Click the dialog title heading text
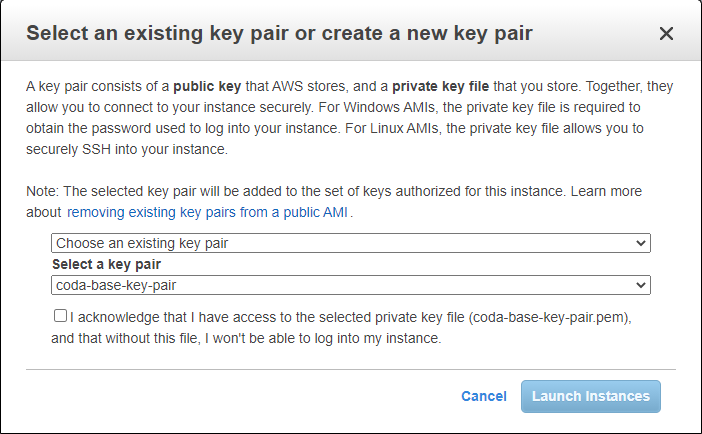The height and width of the screenshot is (434, 702). point(279,34)
